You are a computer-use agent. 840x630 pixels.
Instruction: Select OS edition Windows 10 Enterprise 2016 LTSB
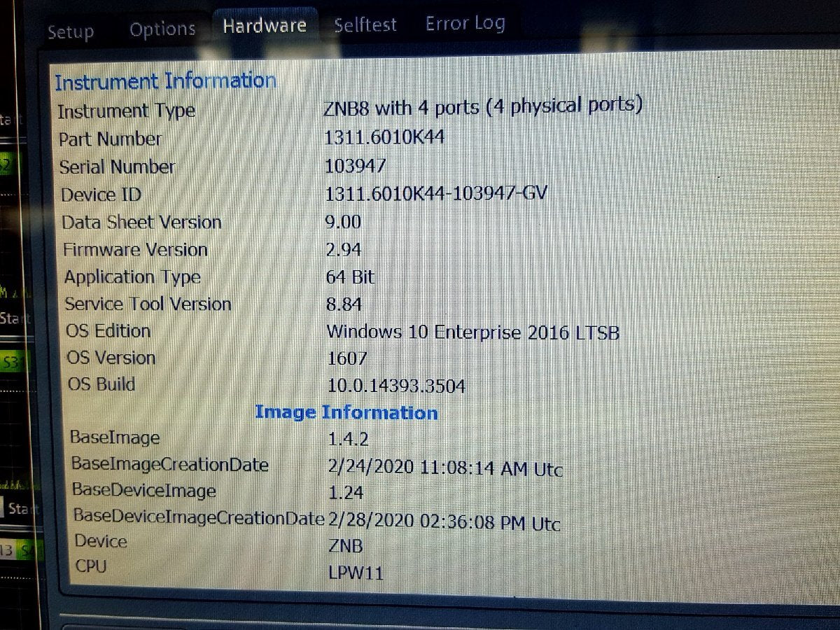[473, 332]
